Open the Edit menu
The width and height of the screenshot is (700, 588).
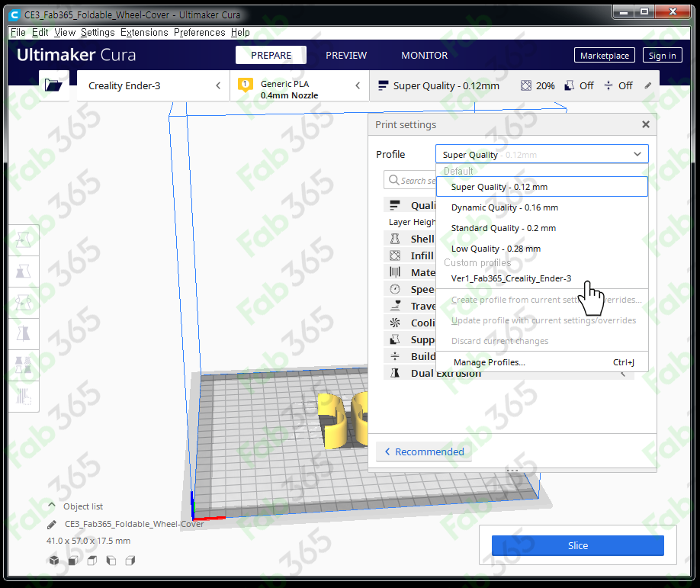[40, 33]
